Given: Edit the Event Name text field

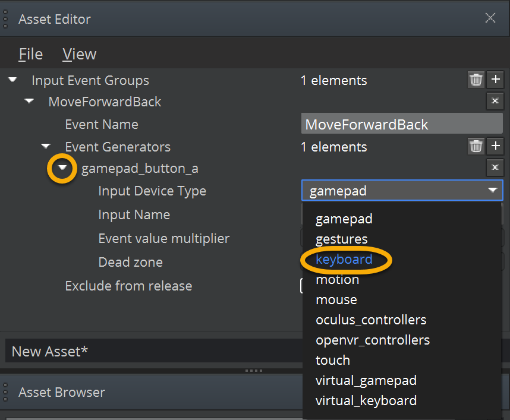Looking at the screenshot, I should coord(401,124).
